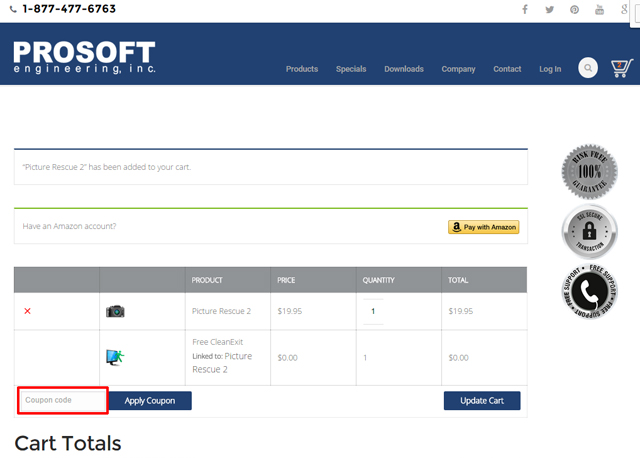Go to the Downloads menu item
The width and height of the screenshot is (640, 458).
click(404, 69)
